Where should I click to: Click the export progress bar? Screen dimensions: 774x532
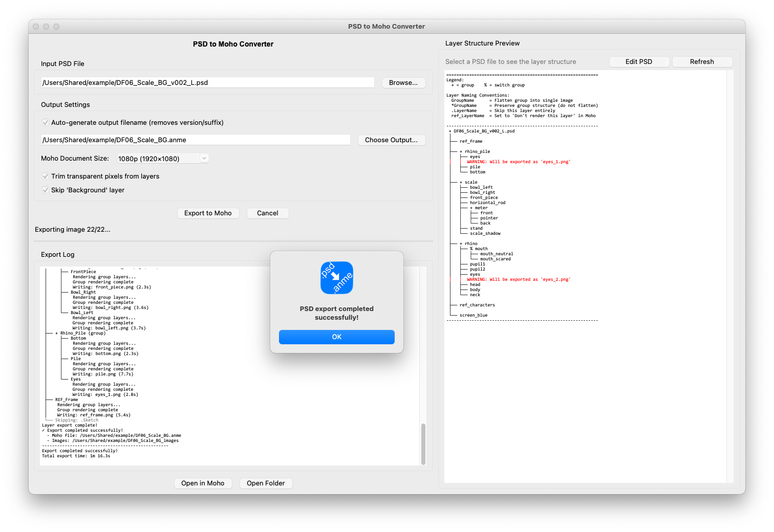tap(233, 241)
